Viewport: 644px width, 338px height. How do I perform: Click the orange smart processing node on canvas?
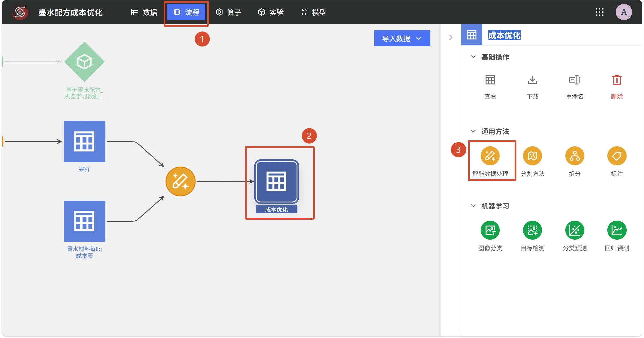tap(180, 181)
